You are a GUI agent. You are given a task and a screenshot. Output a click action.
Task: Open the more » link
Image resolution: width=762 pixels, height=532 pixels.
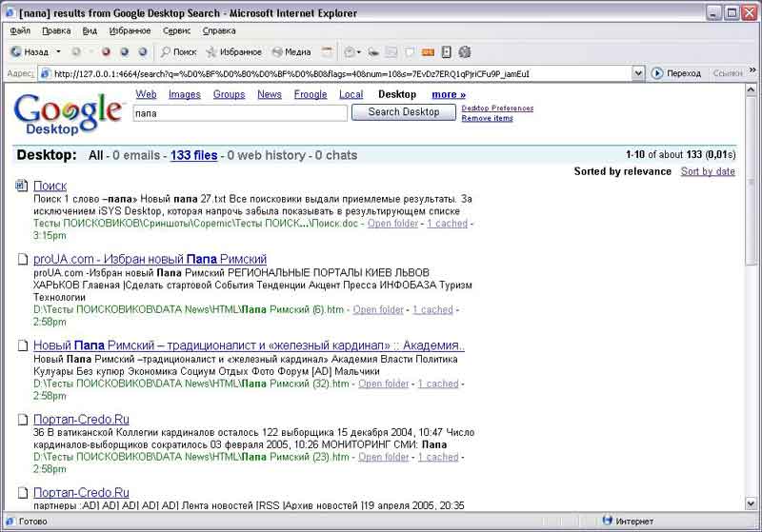tap(449, 94)
